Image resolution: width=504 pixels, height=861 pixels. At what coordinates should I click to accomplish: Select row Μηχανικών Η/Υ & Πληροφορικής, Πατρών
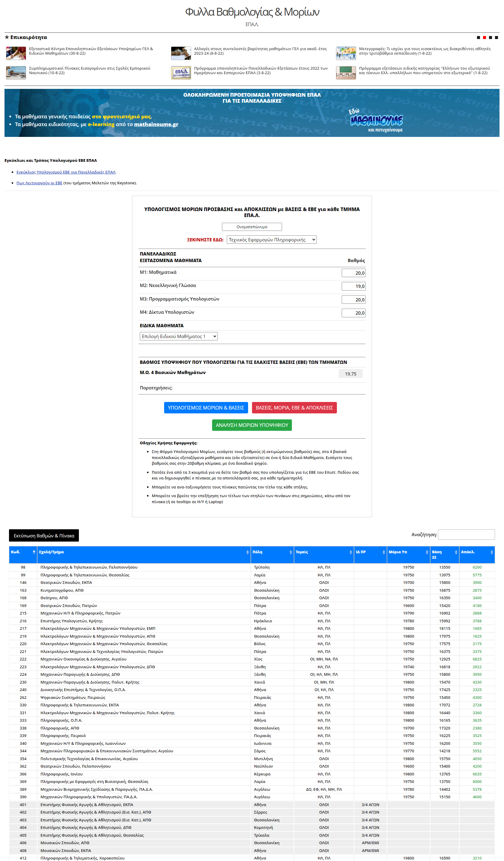click(x=252, y=613)
